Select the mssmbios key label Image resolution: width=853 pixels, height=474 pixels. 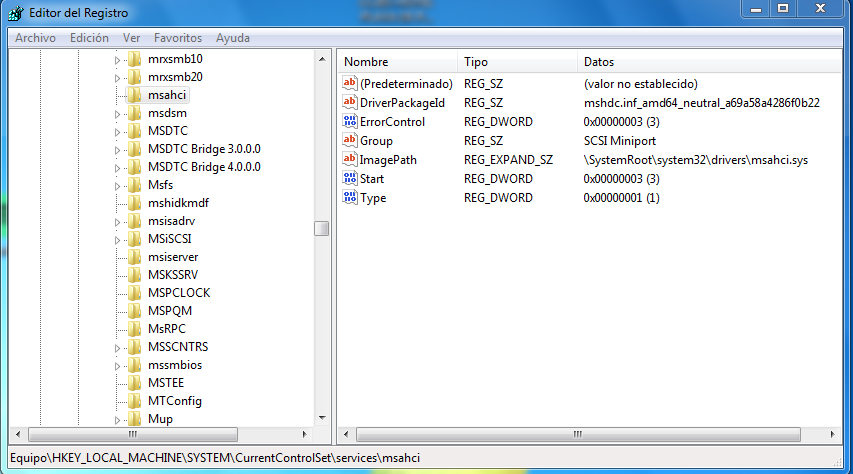click(175, 365)
